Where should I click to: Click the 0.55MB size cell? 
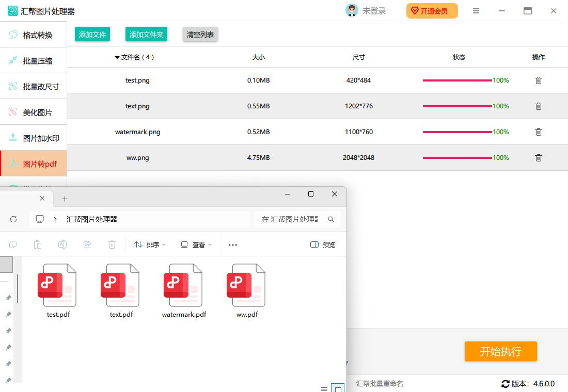[258, 106]
